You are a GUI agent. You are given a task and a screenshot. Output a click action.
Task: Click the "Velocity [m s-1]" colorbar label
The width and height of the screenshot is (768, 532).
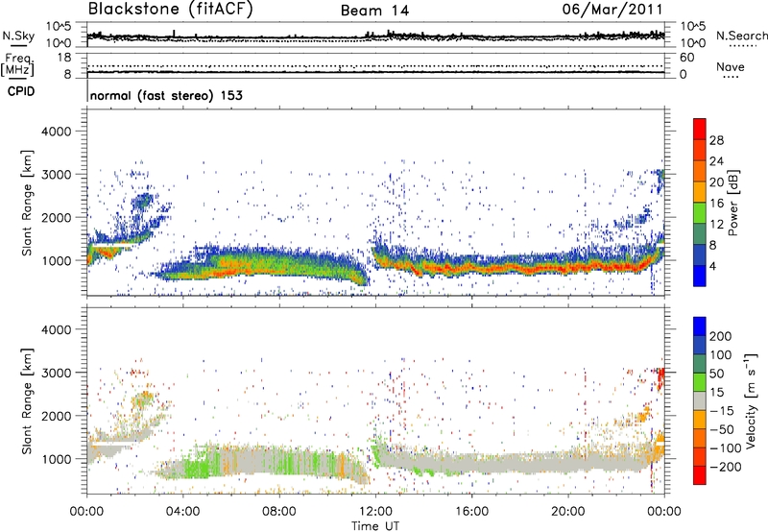pos(751,400)
